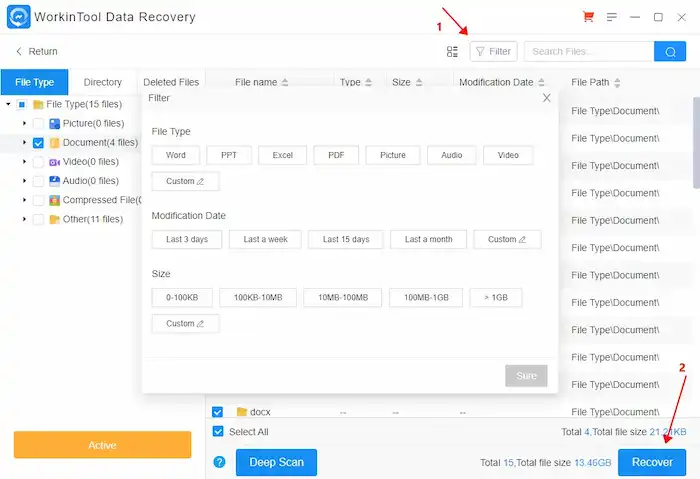Toggle the Select All checkbox
700x479 pixels.
(218, 431)
